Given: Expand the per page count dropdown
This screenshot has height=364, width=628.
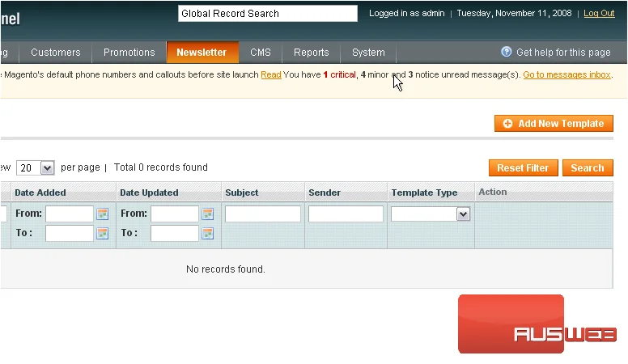Looking at the screenshot, I should (35, 167).
